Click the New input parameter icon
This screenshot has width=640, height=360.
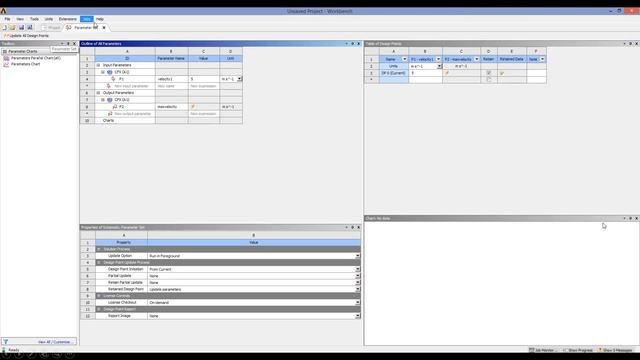[109, 86]
